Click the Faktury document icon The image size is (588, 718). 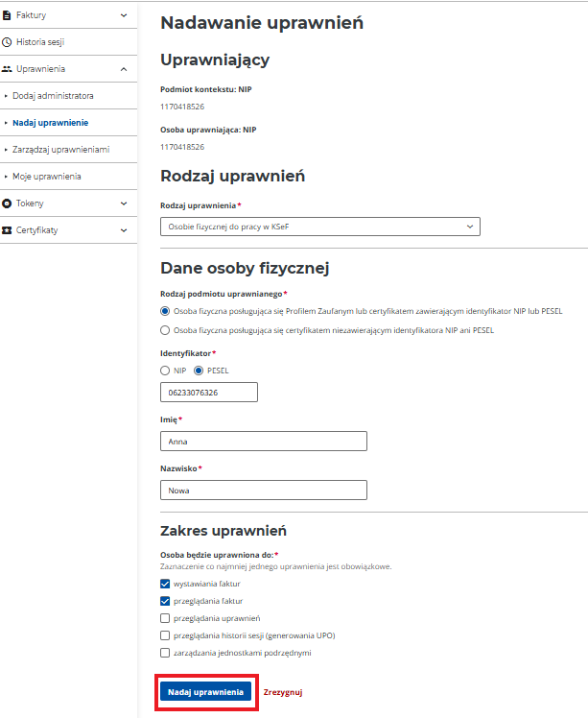point(8,15)
